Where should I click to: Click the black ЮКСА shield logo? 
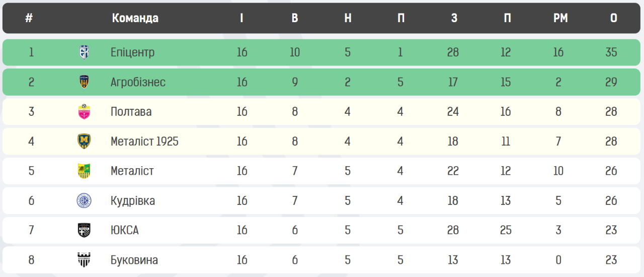84,231
